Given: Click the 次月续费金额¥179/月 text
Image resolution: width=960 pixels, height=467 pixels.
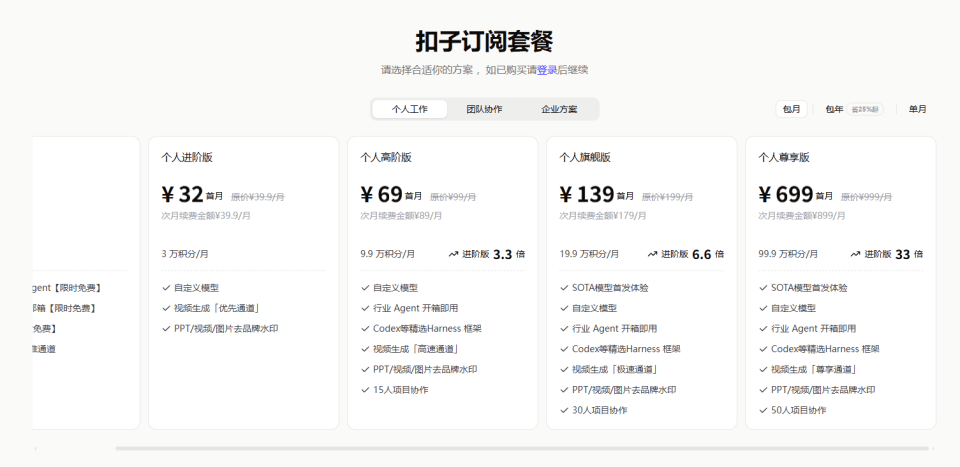Looking at the screenshot, I should tap(602, 215).
